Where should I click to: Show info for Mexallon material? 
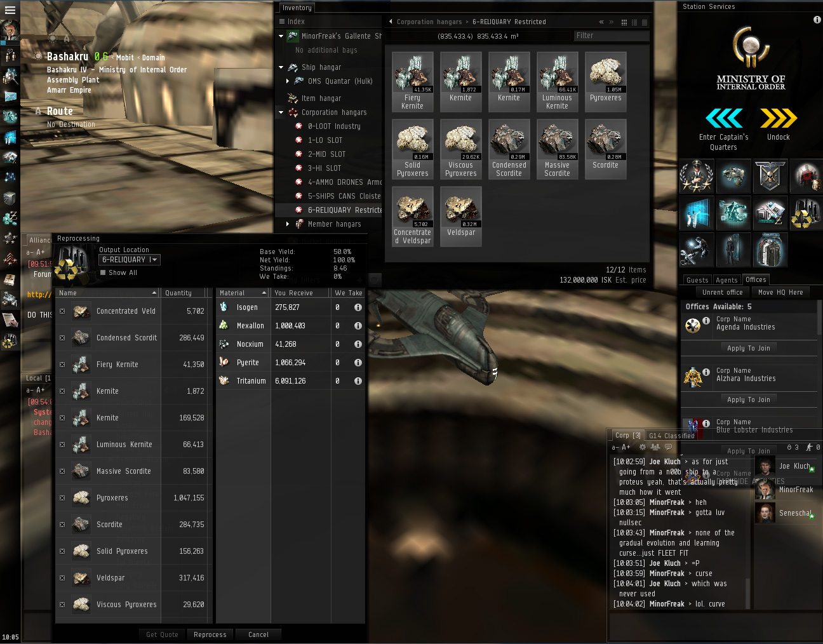point(358,326)
